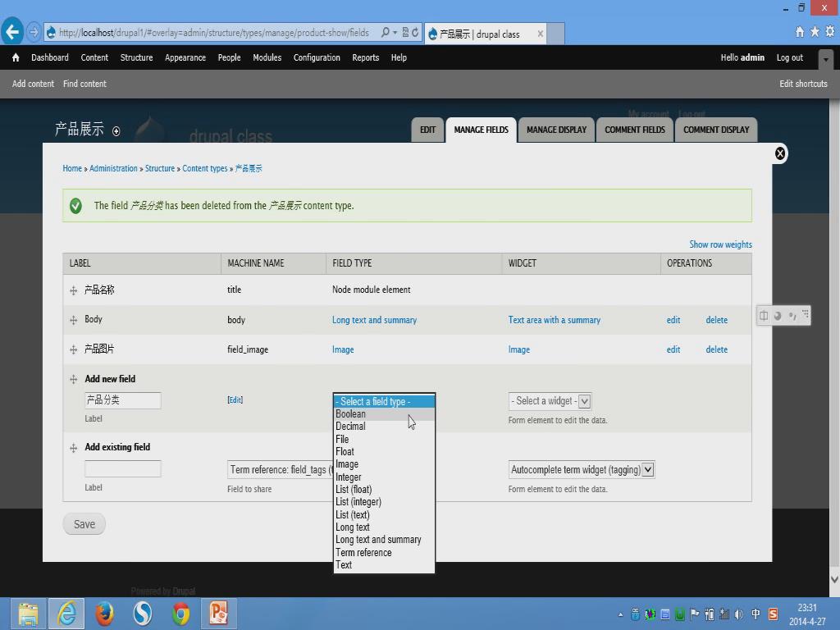840x630 pixels.
Task: Toggle the Drupal shortcut bar arrow
Action: pyautogui.click(x=825, y=59)
